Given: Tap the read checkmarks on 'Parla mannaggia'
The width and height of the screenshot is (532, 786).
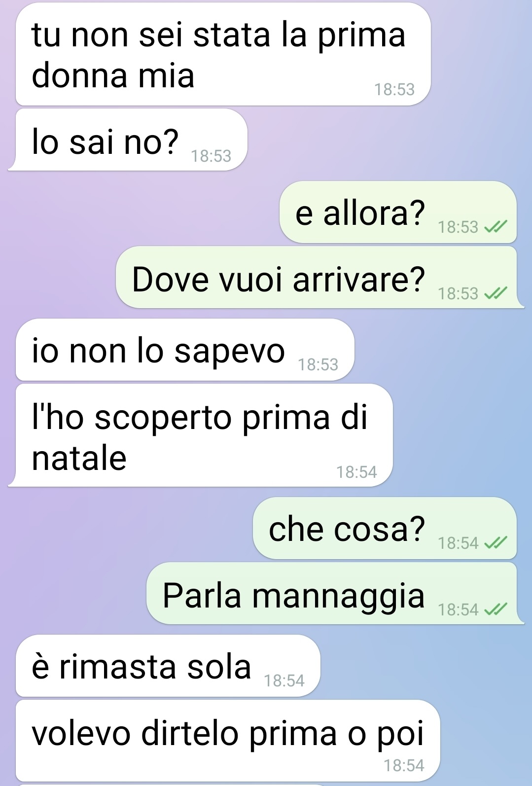Looking at the screenshot, I should click(x=495, y=609).
